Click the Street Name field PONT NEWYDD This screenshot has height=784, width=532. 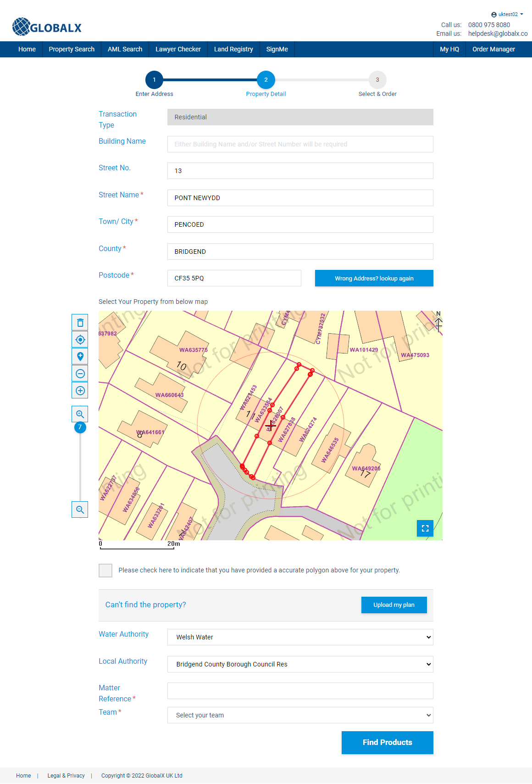[x=300, y=198]
